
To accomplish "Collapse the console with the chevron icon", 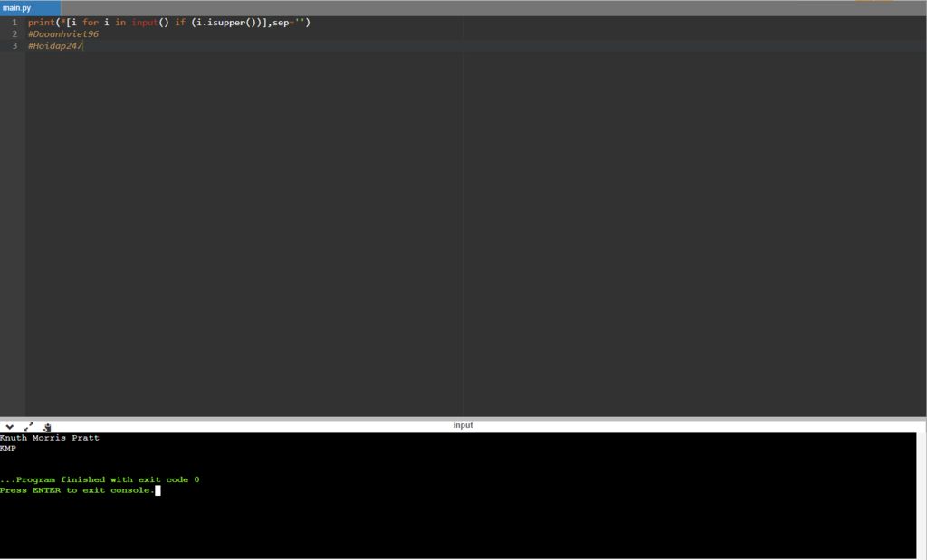I will click(9, 426).
